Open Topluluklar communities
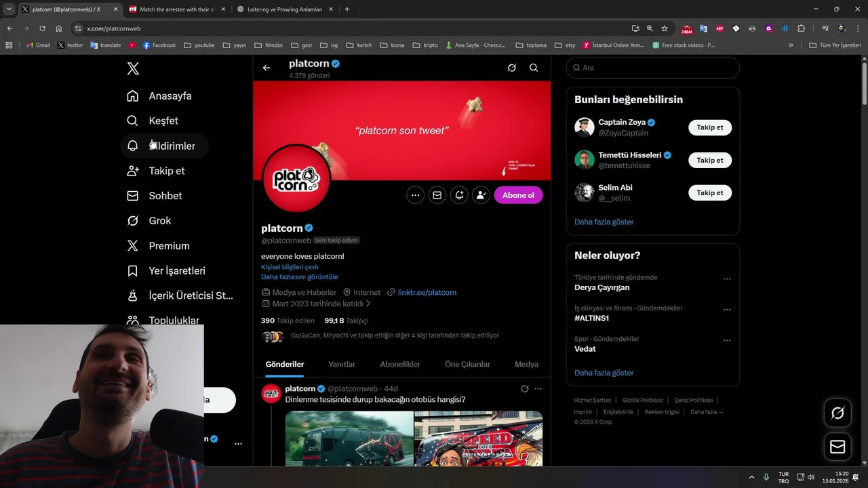The width and height of the screenshot is (868, 488). click(163, 320)
